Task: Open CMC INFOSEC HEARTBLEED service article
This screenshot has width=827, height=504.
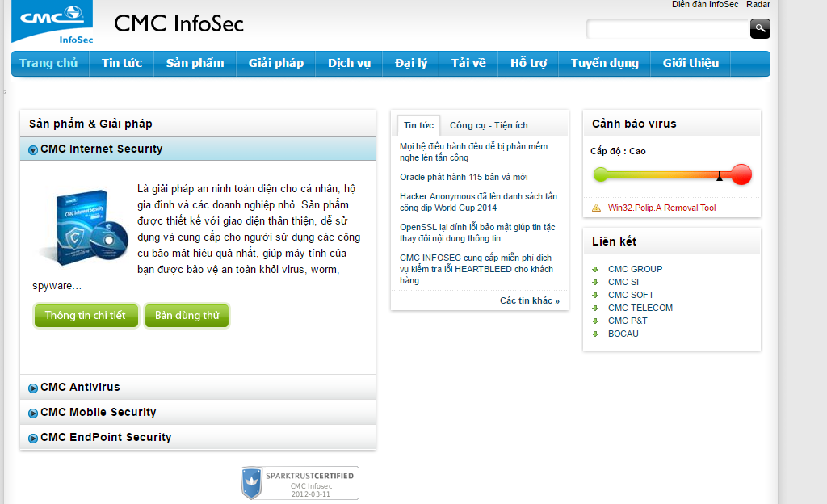Action: [476, 269]
